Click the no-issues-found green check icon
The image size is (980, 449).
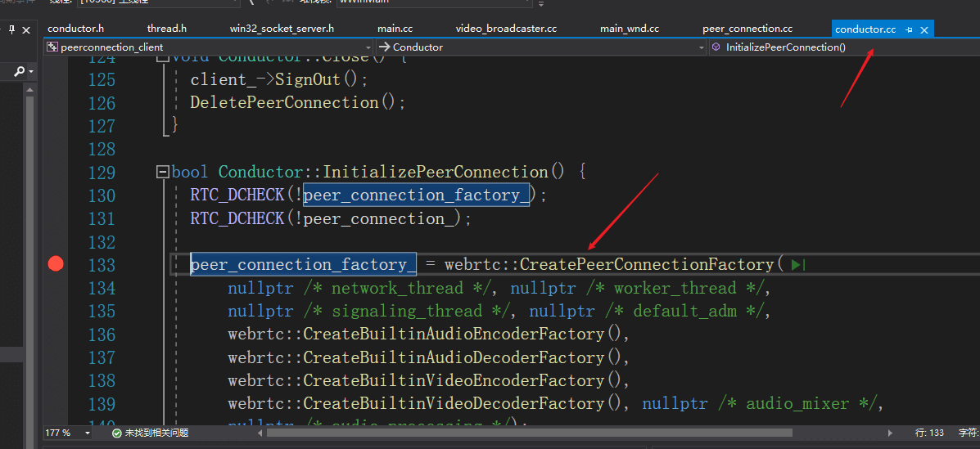point(116,432)
